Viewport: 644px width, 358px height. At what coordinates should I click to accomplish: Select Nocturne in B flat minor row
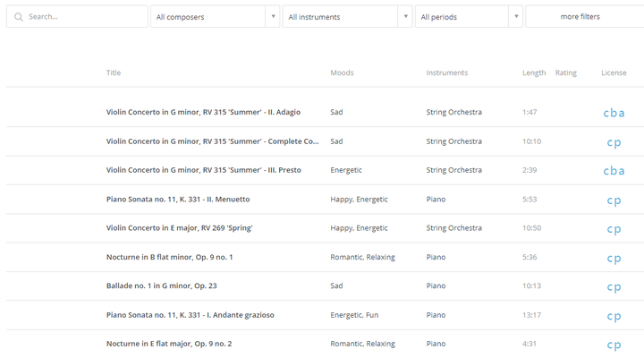click(x=169, y=258)
